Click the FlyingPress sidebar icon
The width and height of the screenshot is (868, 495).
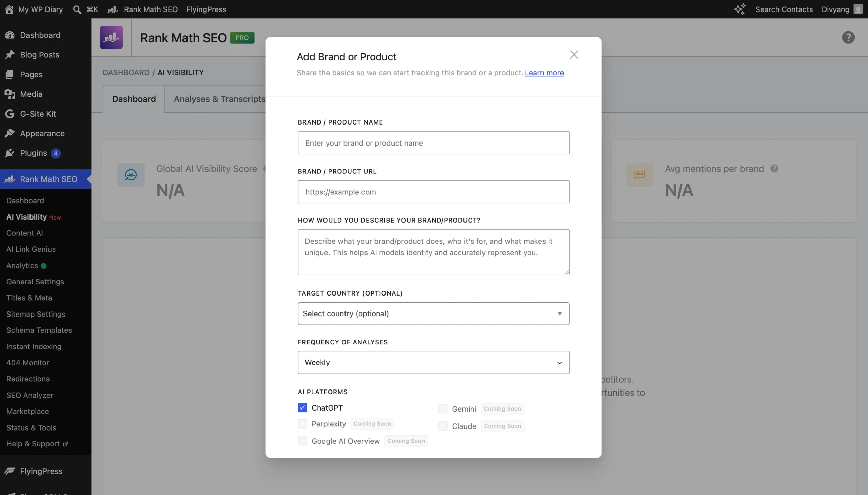tap(10, 471)
